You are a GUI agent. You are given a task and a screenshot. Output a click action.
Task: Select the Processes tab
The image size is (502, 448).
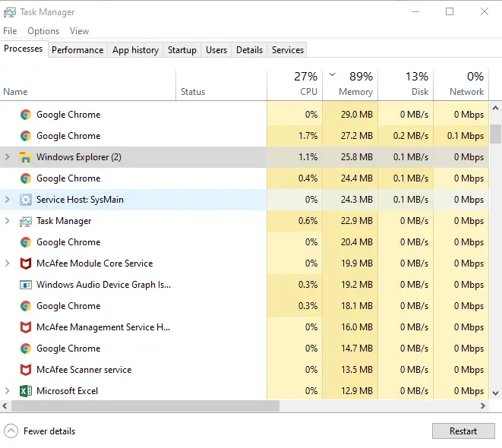pyautogui.click(x=24, y=49)
